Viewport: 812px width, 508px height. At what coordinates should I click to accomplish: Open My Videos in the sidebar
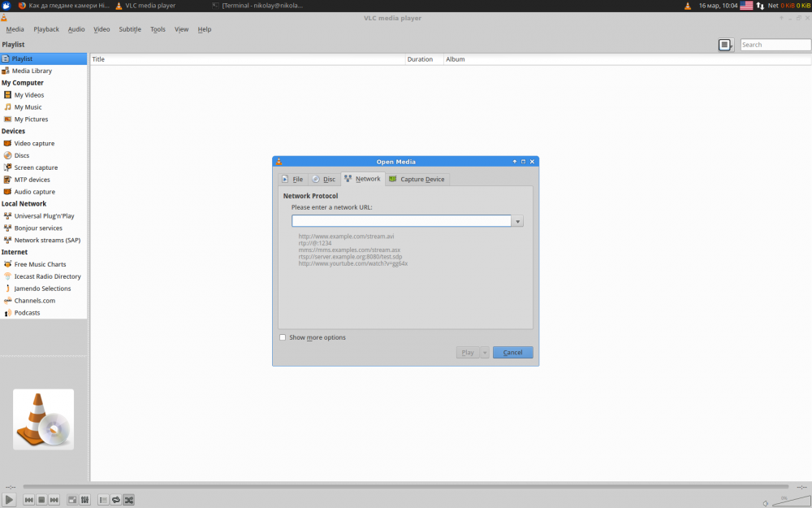pos(29,95)
